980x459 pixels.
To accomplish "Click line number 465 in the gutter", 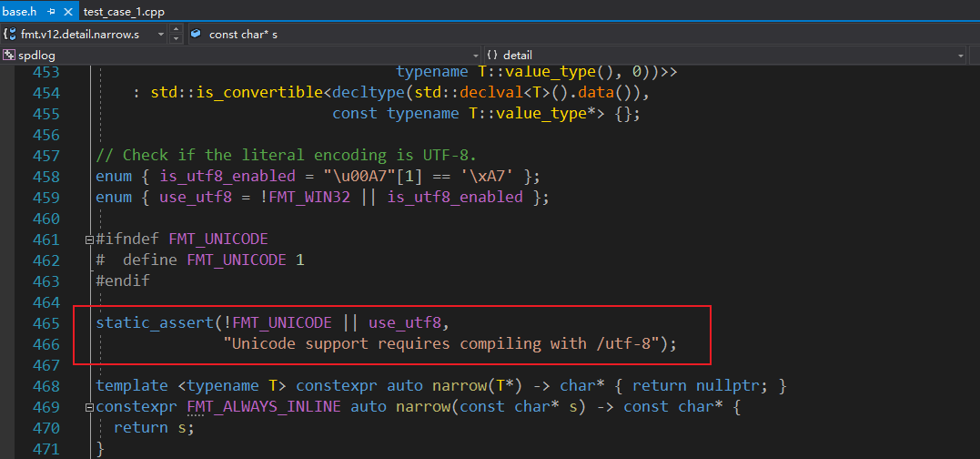I will [x=45, y=322].
